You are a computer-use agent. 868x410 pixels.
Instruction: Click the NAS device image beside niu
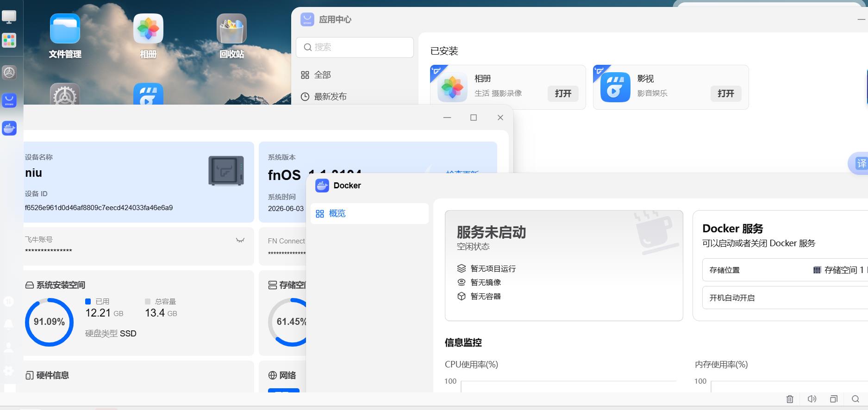tap(226, 171)
